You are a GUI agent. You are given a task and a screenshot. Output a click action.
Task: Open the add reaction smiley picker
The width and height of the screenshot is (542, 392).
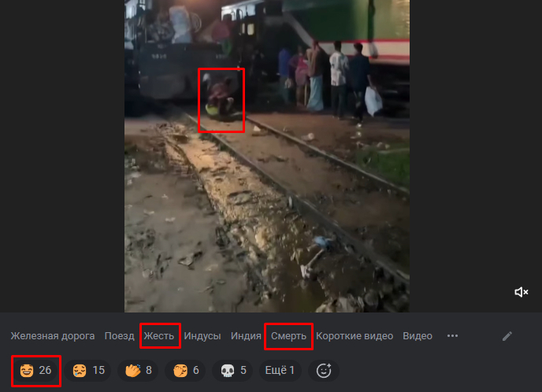[x=323, y=370]
